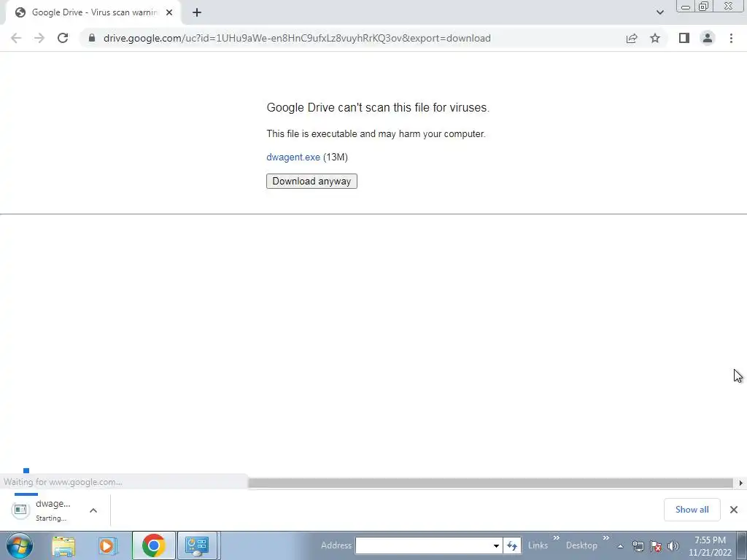Click the Desktop toolbar label

click(x=581, y=545)
